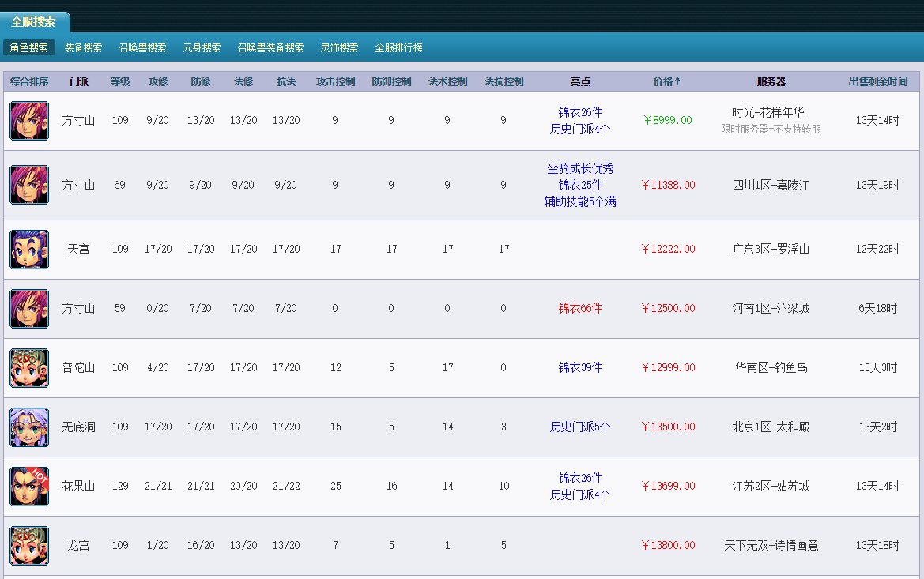Screen dimensions: 924x579
Task: Open the 灵饰搜索 tab
Action: (339, 47)
